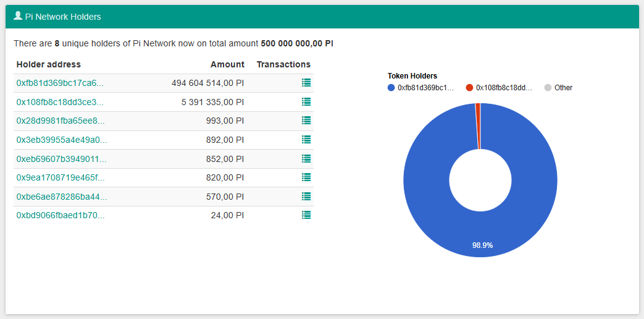The height and width of the screenshot is (319, 644).
Task: Select the large blue donut chart segment
Action: pyautogui.click(x=480, y=234)
